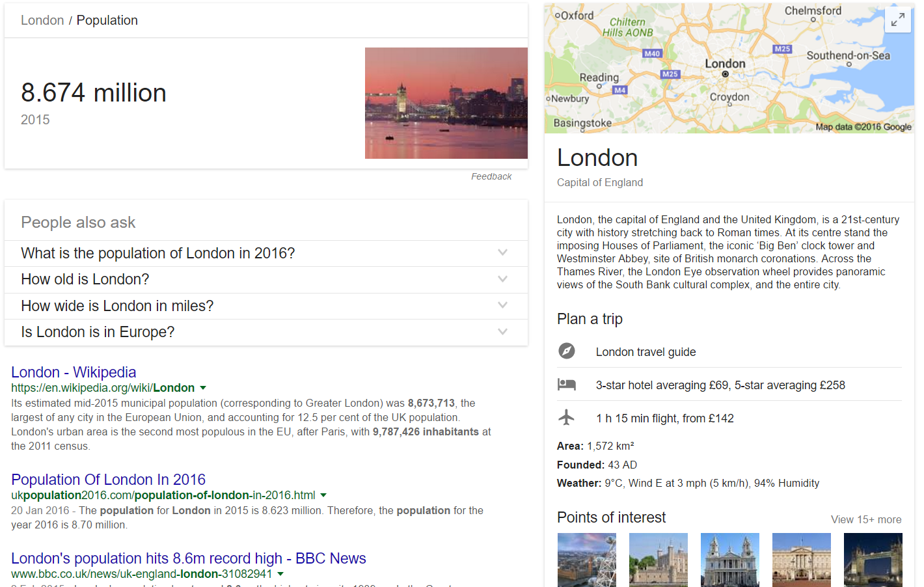Open dropdown arrow next to Wikipedia URL
Screen dimensions: 924x587
pyautogui.click(x=203, y=388)
